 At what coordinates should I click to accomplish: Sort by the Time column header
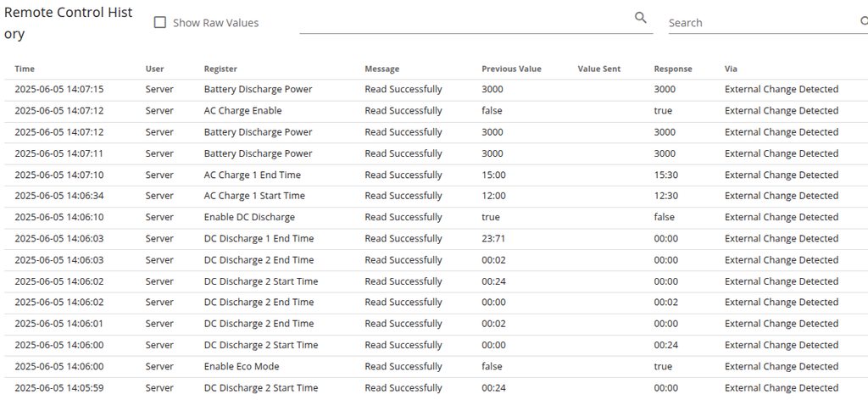click(25, 69)
